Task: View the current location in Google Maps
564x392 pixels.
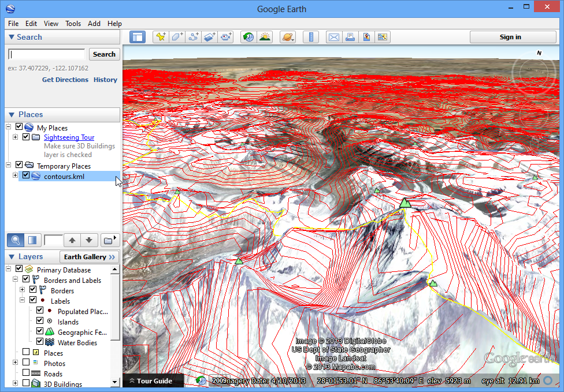Action: click(x=366, y=37)
